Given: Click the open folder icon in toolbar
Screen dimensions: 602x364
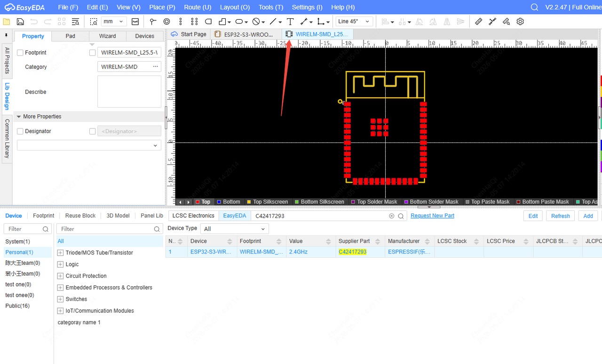Looking at the screenshot, I should click(x=7, y=22).
